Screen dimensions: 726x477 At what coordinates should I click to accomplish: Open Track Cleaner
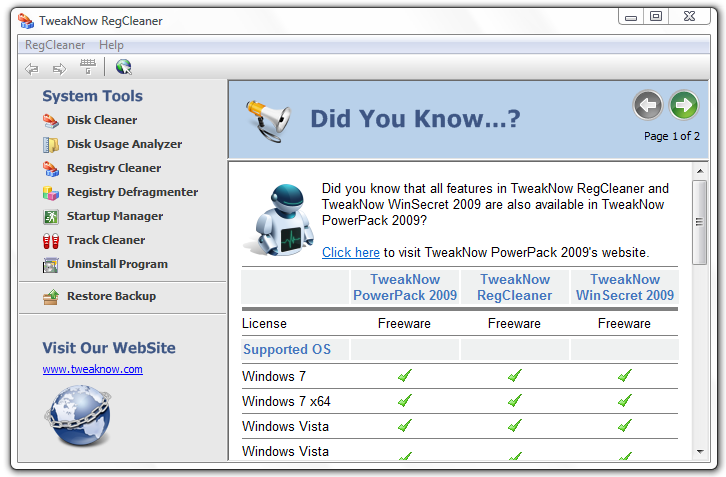[106, 240]
